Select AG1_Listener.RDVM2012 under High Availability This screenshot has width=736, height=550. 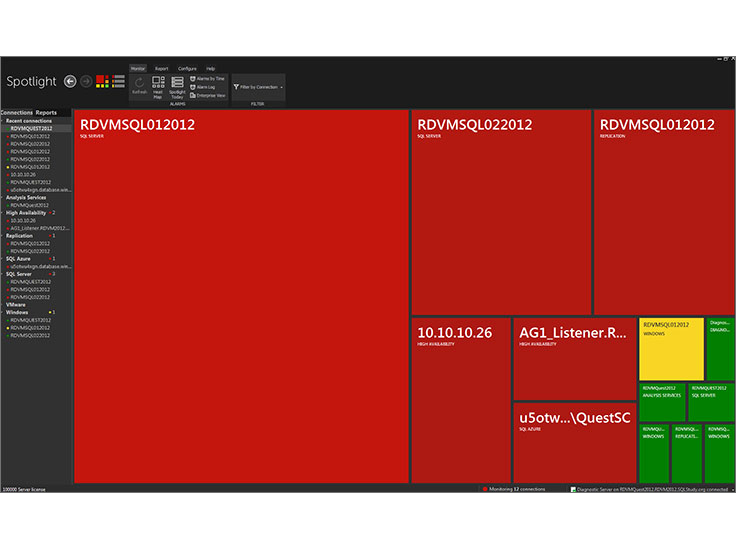click(x=40, y=229)
